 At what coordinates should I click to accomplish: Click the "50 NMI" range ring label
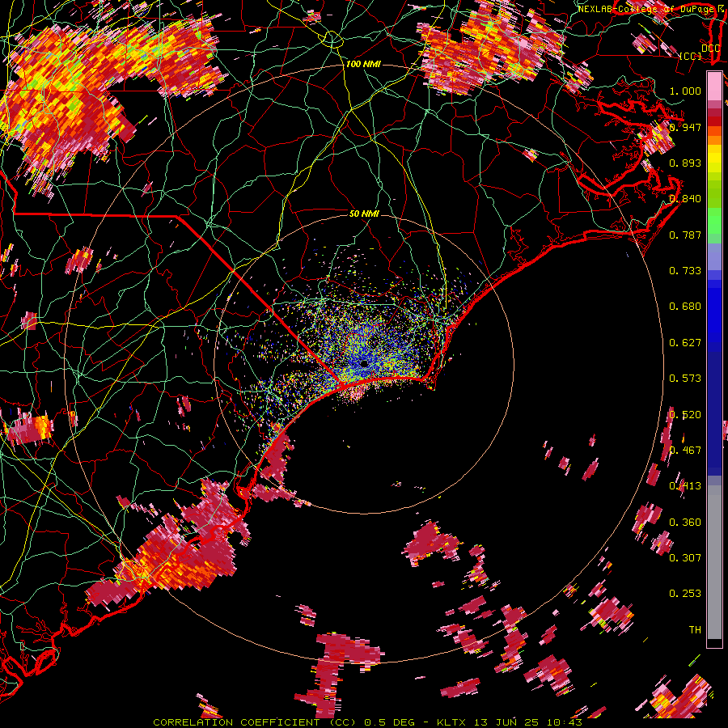pyautogui.click(x=364, y=214)
